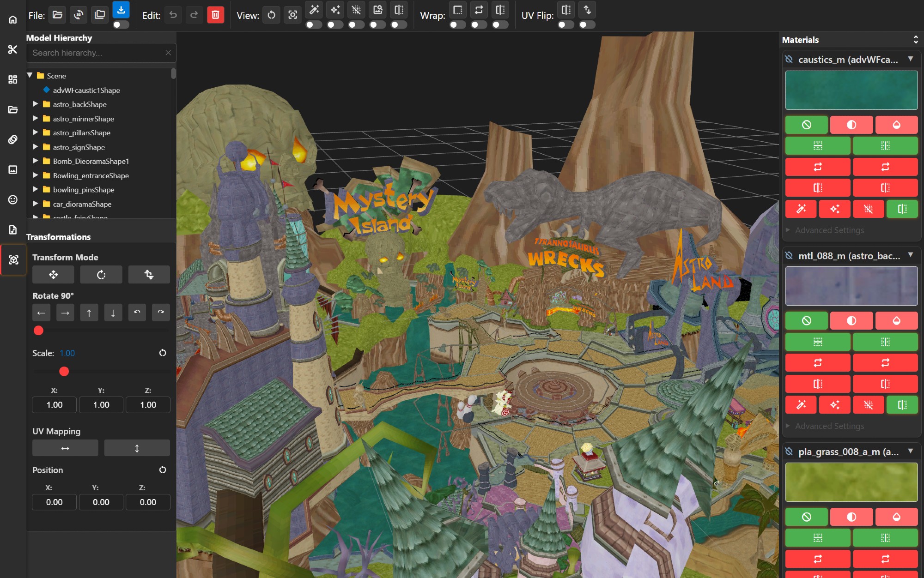Screen dimensions: 924x578
Task: Click the undo arrow in Edit group
Action: tap(173, 15)
